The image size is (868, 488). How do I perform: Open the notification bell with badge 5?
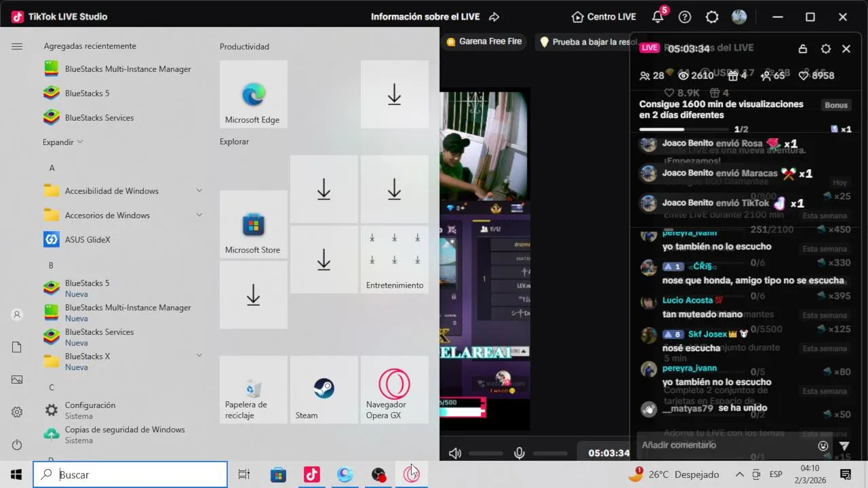(x=658, y=16)
